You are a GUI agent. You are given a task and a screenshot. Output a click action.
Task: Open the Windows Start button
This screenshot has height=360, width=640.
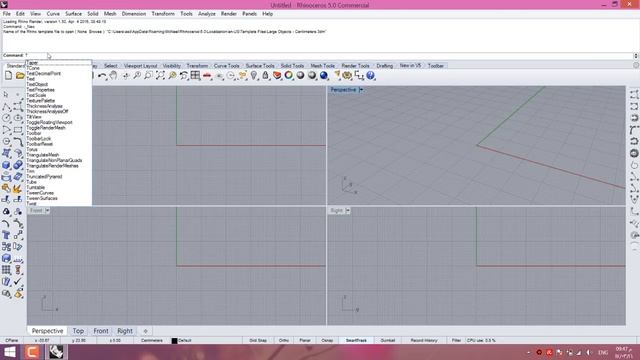[x=9, y=352]
